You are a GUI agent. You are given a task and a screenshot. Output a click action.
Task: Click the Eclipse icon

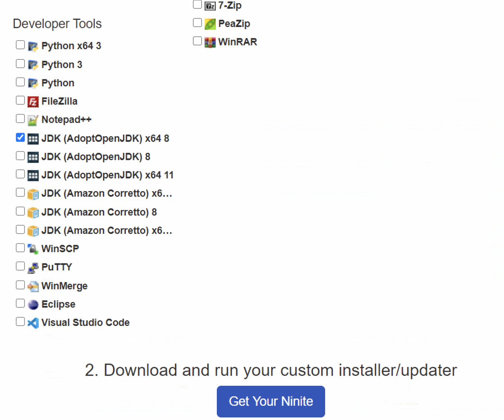coord(33,304)
